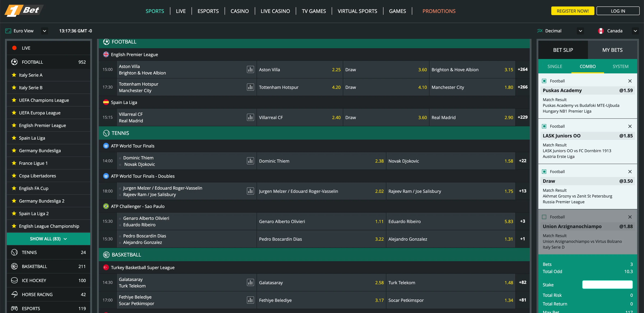644x313 pixels.
Task: Click the Spain flag beside Spain La Liga
Action: (106, 102)
